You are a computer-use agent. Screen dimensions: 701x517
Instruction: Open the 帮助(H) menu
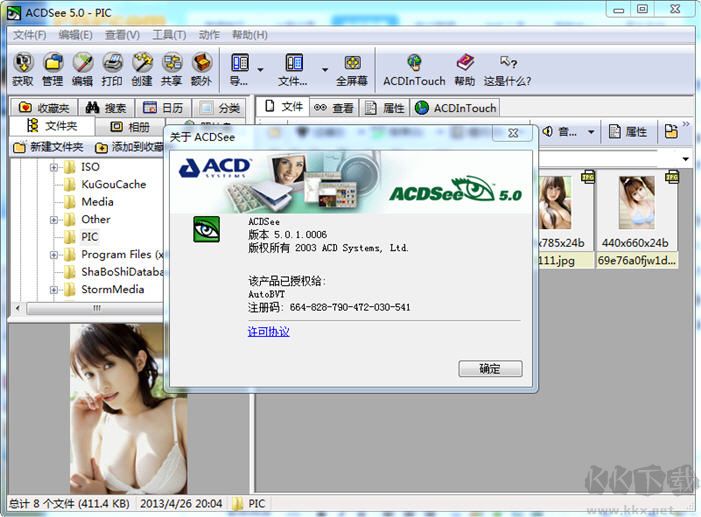[x=249, y=35]
